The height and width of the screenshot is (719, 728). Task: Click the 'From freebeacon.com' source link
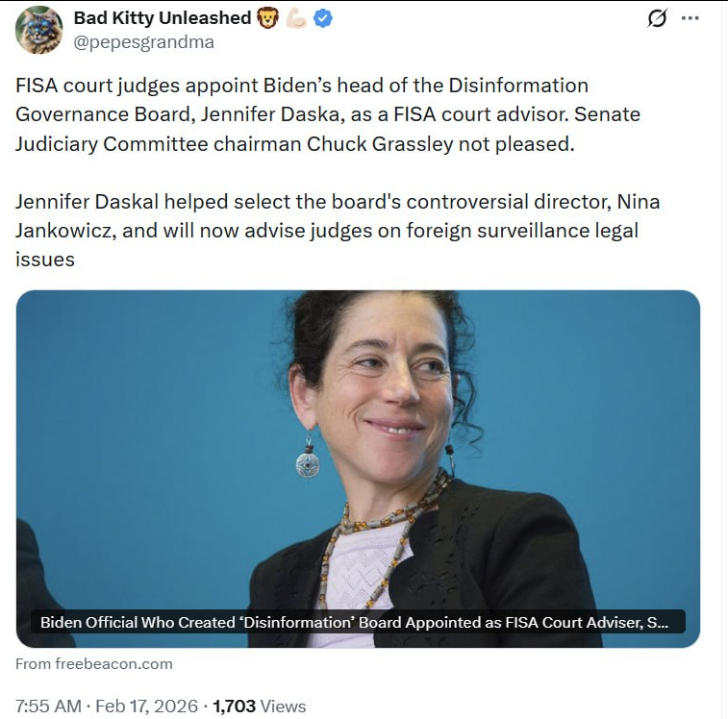coord(94,664)
